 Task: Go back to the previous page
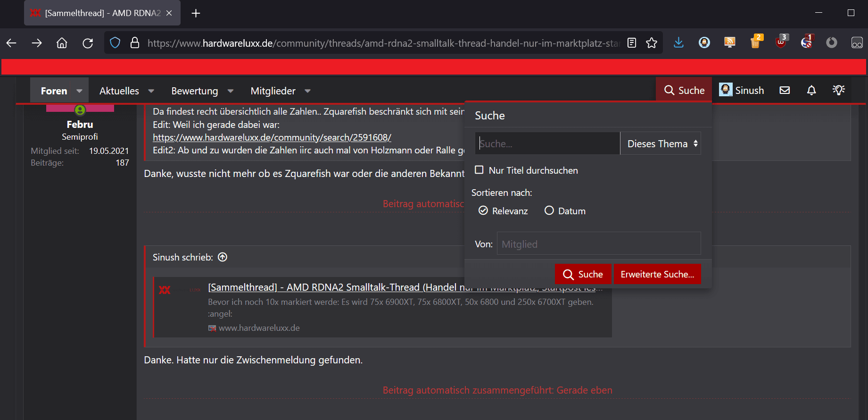[11, 43]
